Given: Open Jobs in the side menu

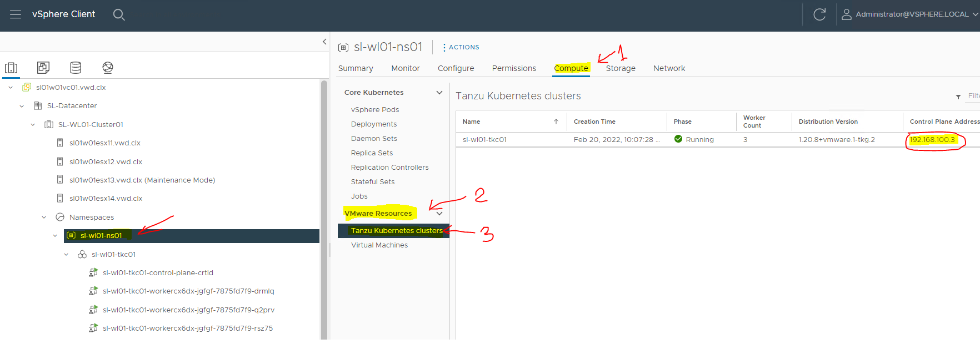Looking at the screenshot, I should pos(359,196).
